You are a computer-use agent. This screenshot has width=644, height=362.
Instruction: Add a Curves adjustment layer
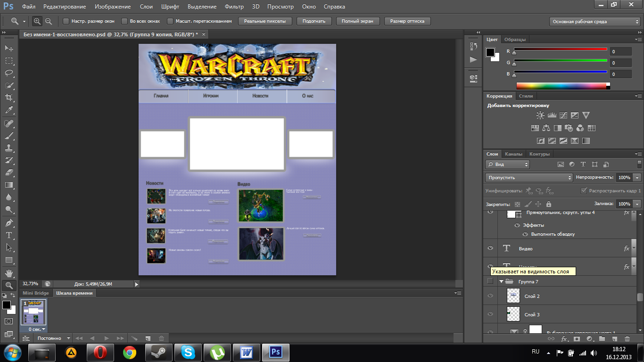[x=563, y=115]
